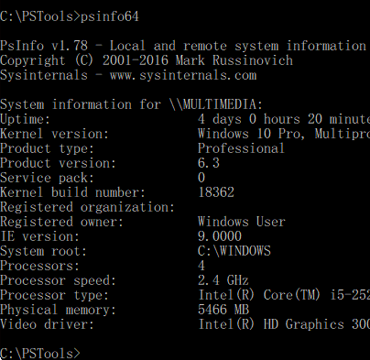Click the Windows 10 Pro kernel version text
Image resolution: width=370 pixels, height=360 pixels.
coord(284,134)
